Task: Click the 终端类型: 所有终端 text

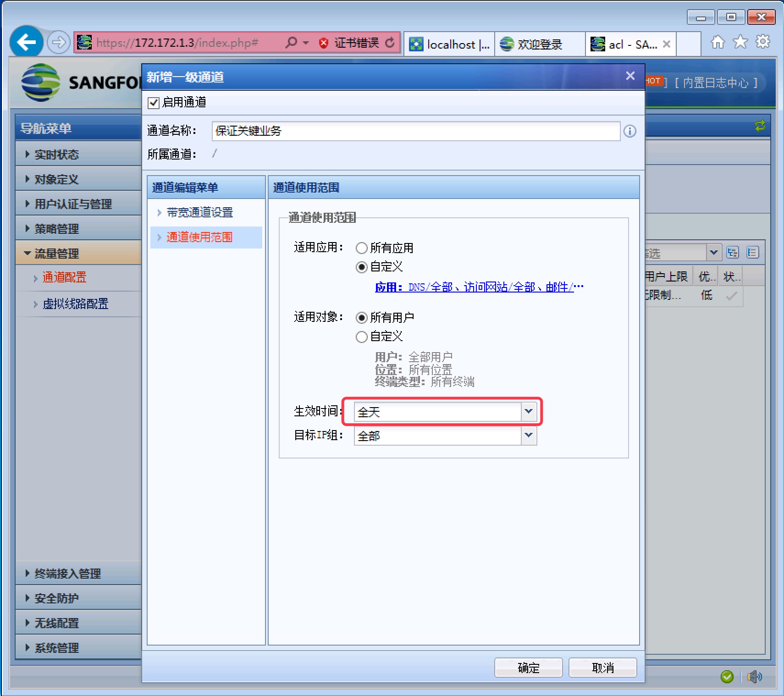Action: tap(425, 381)
